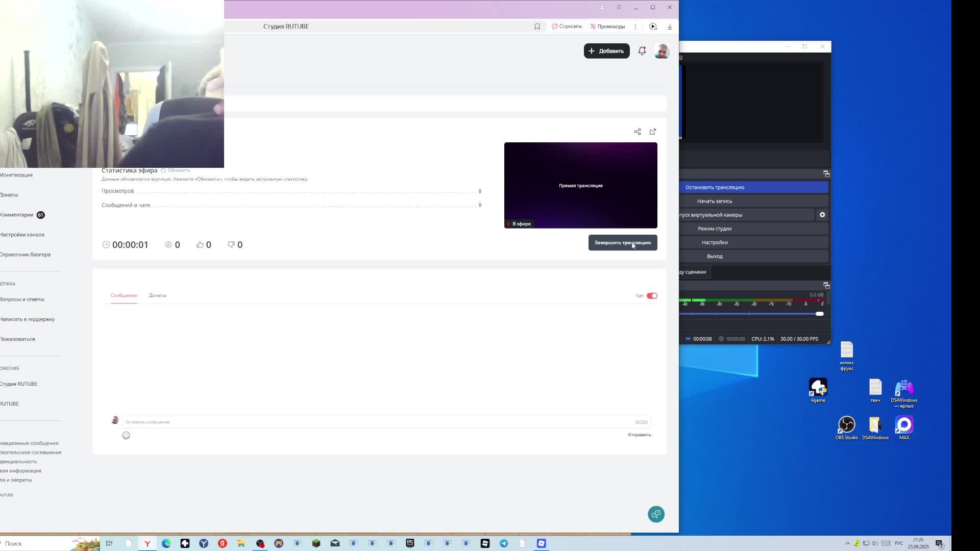Open the browser downloads icon

point(670,27)
